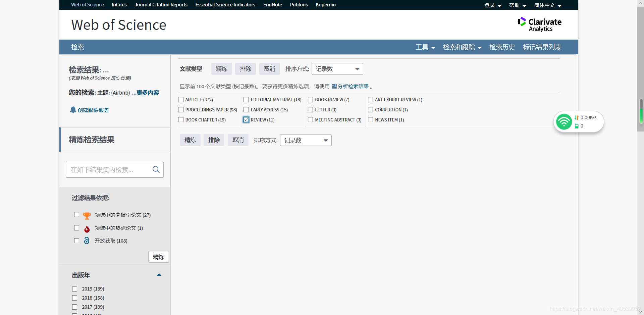Open 检索历史 page
The width and height of the screenshot is (644, 315).
click(502, 47)
